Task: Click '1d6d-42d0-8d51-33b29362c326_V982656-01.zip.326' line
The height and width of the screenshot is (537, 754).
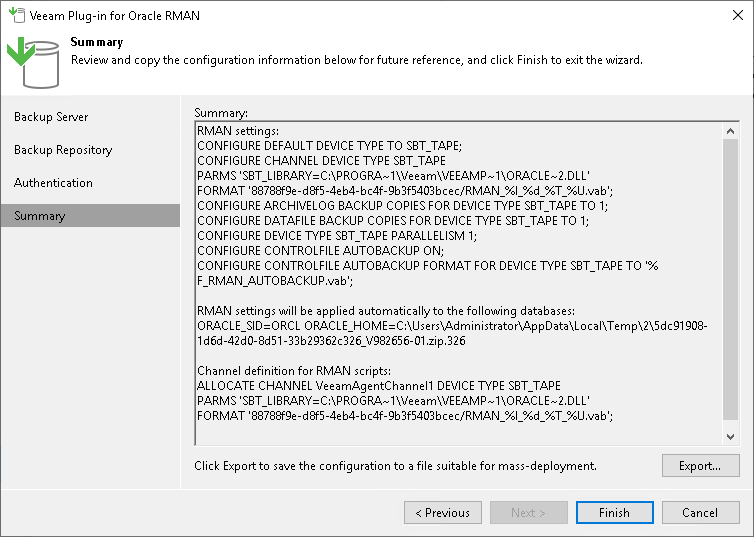Action: [x=331, y=341]
